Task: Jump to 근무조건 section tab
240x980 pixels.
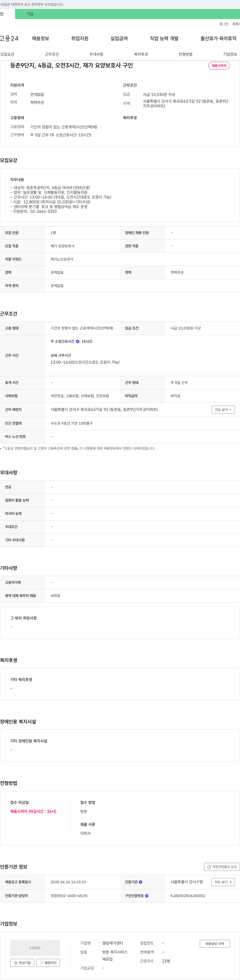Action: pyautogui.click(x=52, y=54)
